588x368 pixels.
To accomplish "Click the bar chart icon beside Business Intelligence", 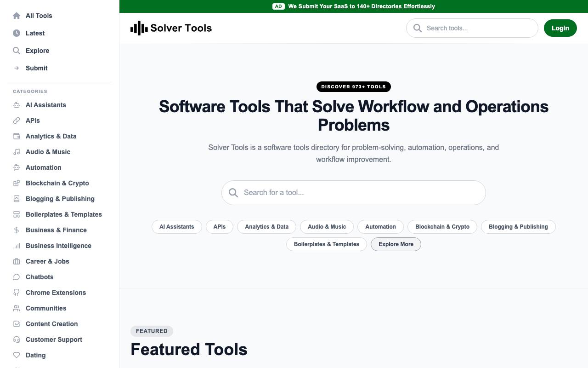I will point(17,246).
